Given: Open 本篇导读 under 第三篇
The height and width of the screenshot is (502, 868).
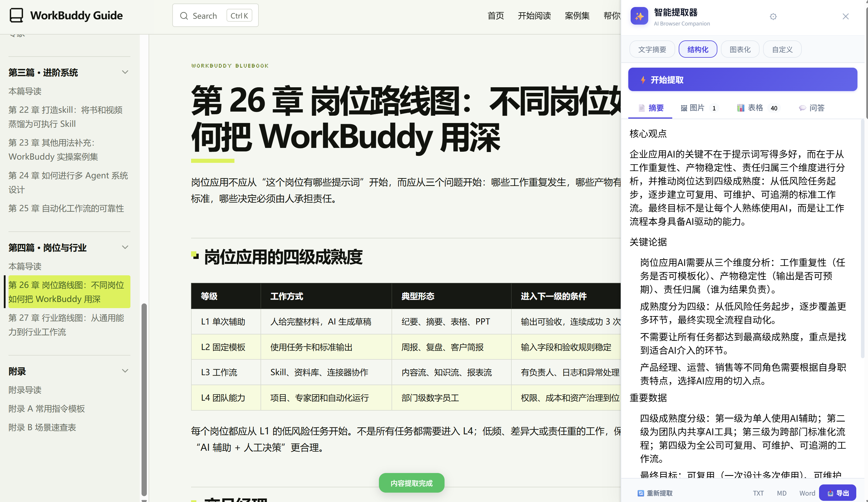Looking at the screenshot, I should [x=25, y=91].
